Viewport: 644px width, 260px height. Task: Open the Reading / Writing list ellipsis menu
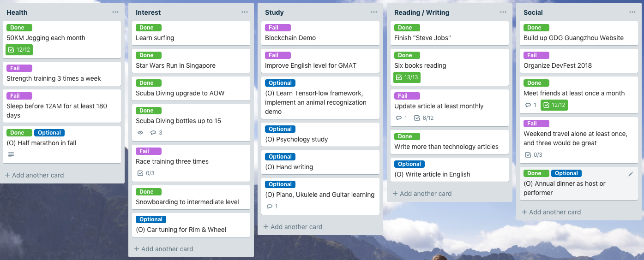coord(503,12)
